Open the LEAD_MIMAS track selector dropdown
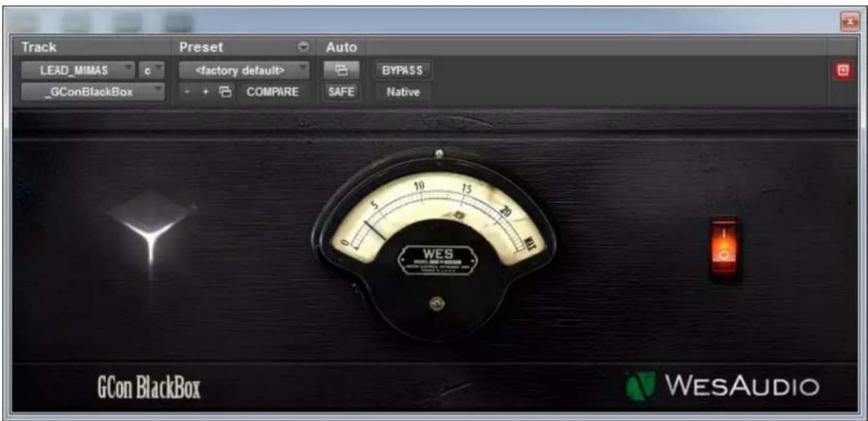Viewport: 868px width, 421px height. pos(77,71)
